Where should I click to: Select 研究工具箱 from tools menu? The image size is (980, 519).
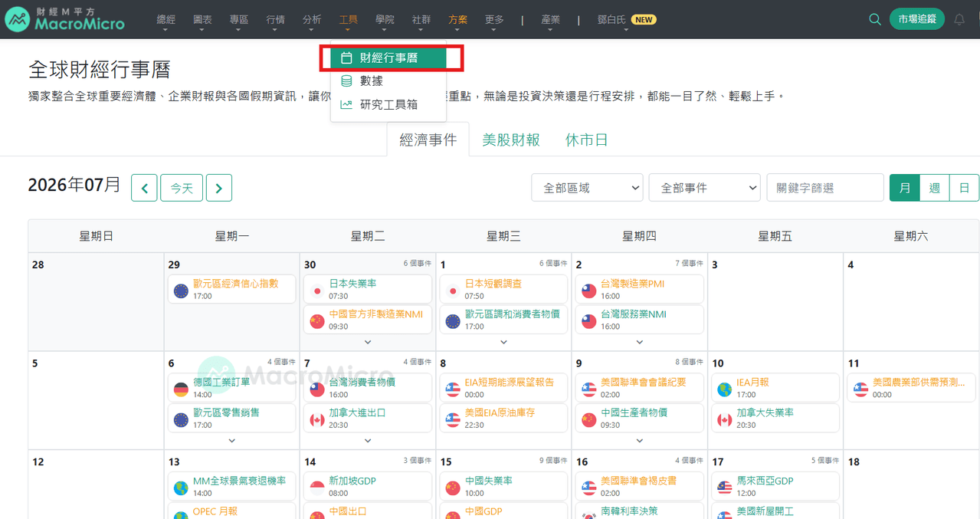(388, 105)
